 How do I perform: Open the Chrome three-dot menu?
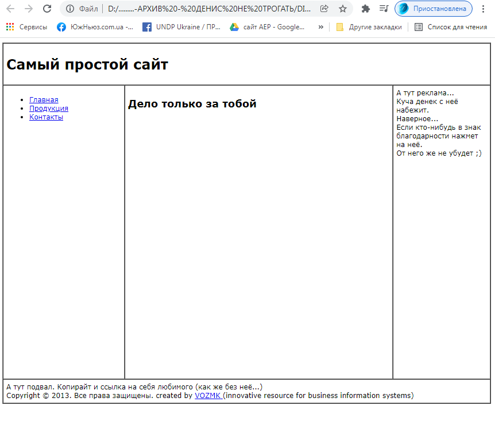pos(483,9)
